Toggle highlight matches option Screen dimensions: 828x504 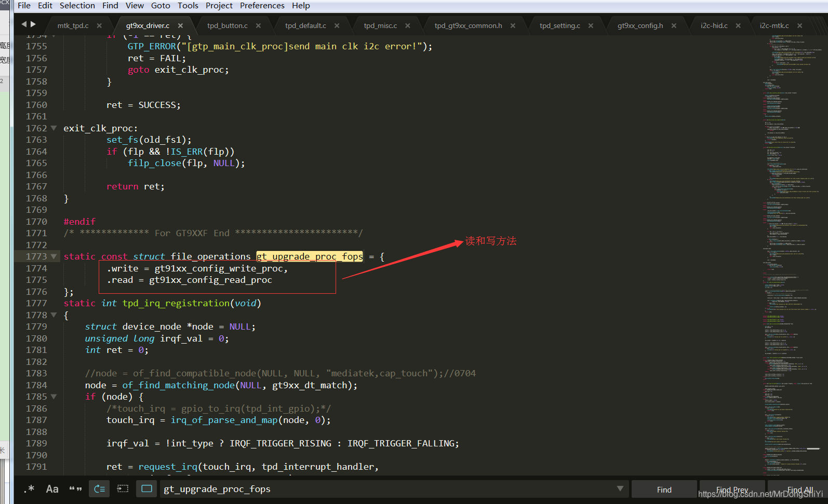click(146, 489)
